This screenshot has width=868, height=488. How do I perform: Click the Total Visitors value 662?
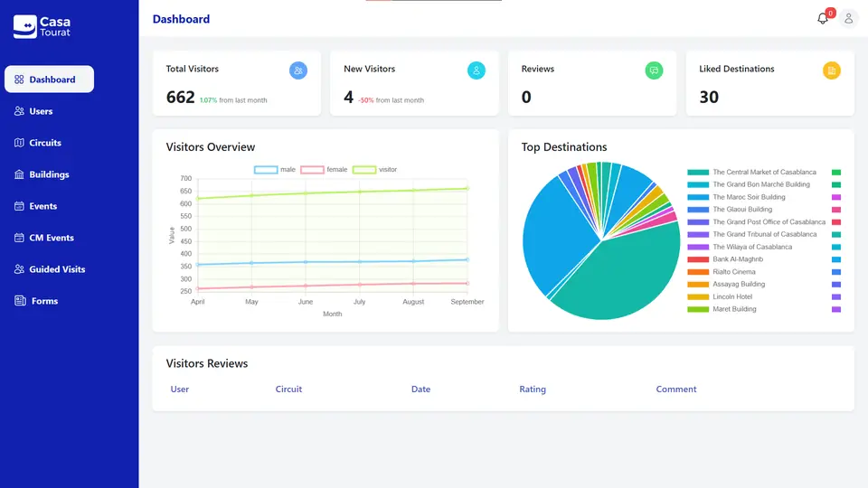click(x=181, y=98)
